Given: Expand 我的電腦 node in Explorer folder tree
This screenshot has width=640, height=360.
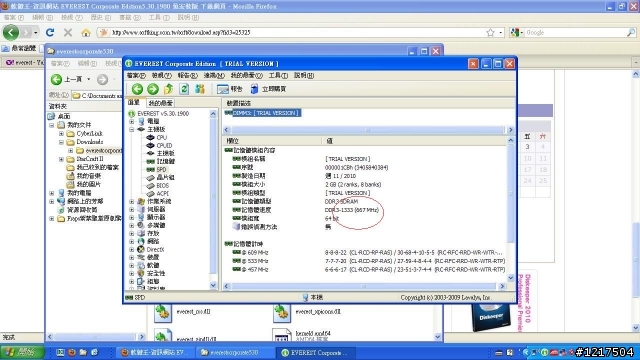Looking at the screenshot, I should click(52, 193).
